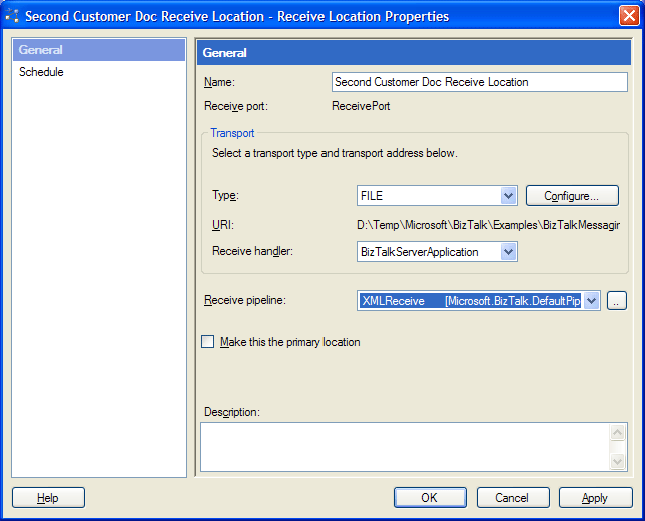Click the window title bar icon
This screenshot has width=645, height=521.
(12, 16)
